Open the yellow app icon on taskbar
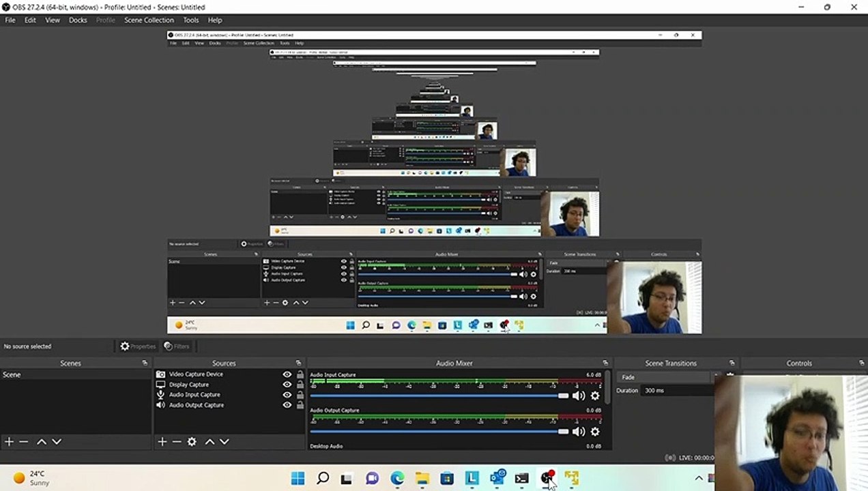 point(572,478)
